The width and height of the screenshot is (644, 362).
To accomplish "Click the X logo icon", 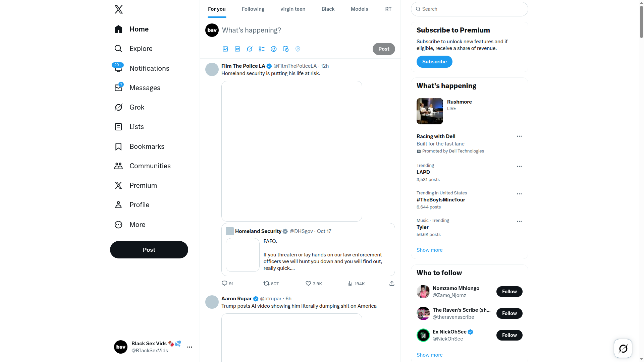I will [119, 9].
